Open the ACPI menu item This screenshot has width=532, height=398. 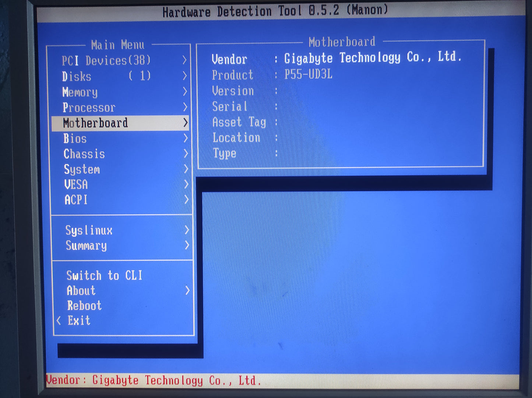point(76,200)
